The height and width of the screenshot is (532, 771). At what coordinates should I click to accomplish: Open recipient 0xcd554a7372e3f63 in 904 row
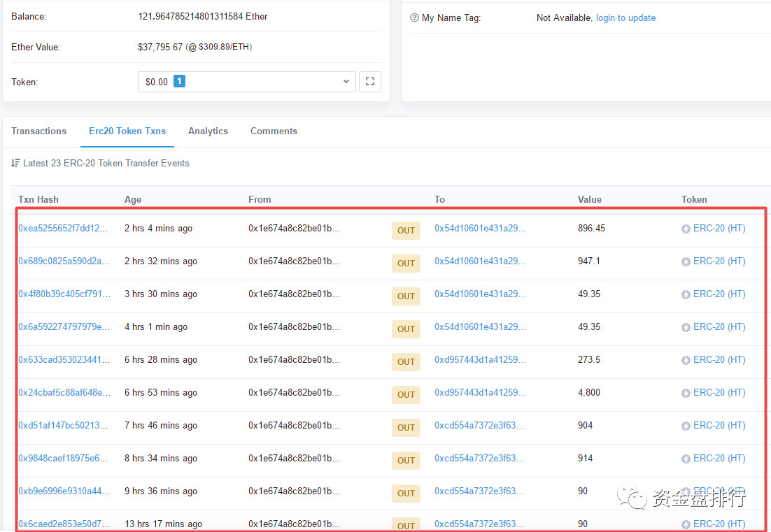[480, 426]
